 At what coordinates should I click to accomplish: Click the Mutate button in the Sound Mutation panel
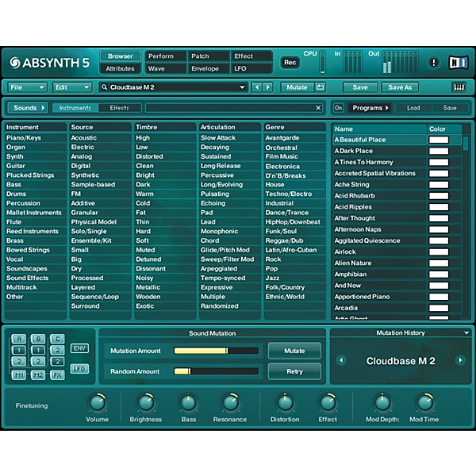pyautogui.click(x=294, y=351)
